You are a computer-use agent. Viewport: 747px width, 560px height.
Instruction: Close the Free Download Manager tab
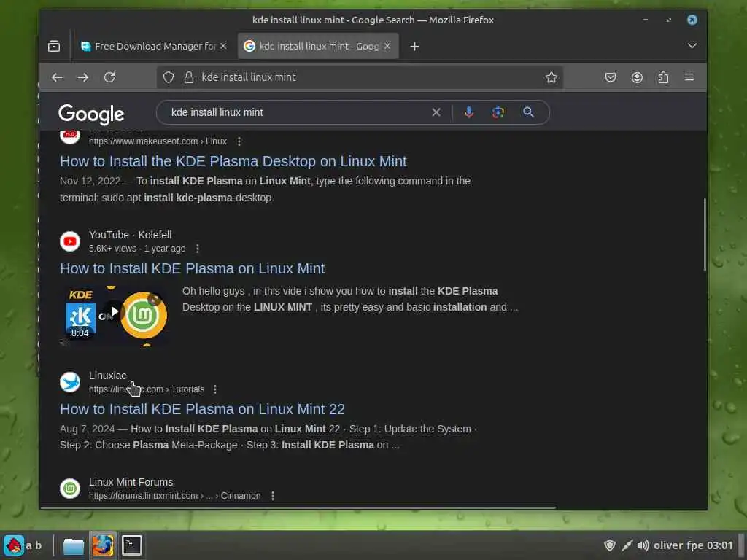223,46
